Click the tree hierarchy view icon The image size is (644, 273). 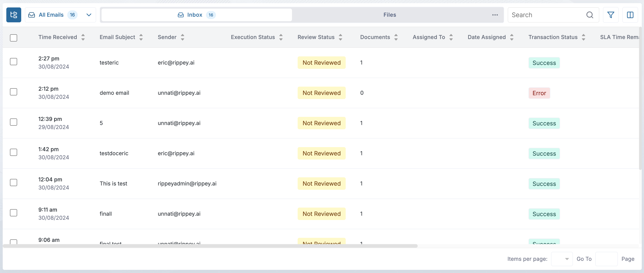tap(14, 15)
